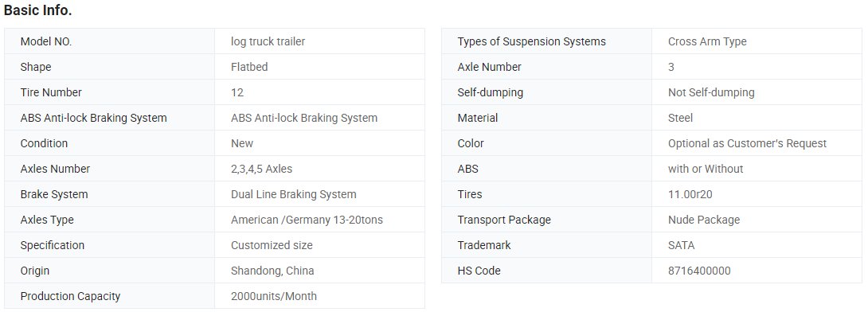The width and height of the screenshot is (868, 312).
Task: Select Optional as Customer's Request text
Action: (747, 143)
